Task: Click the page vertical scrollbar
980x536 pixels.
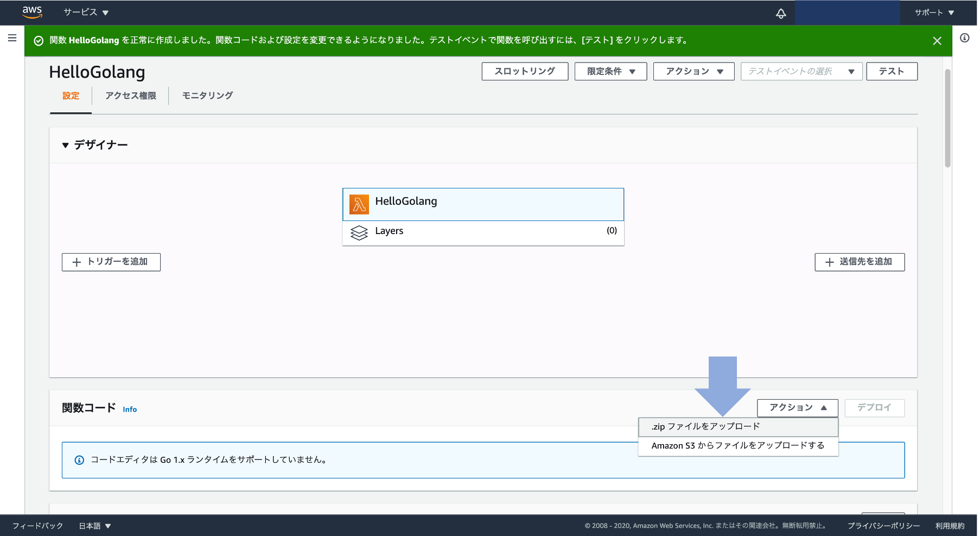Action: point(947,118)
